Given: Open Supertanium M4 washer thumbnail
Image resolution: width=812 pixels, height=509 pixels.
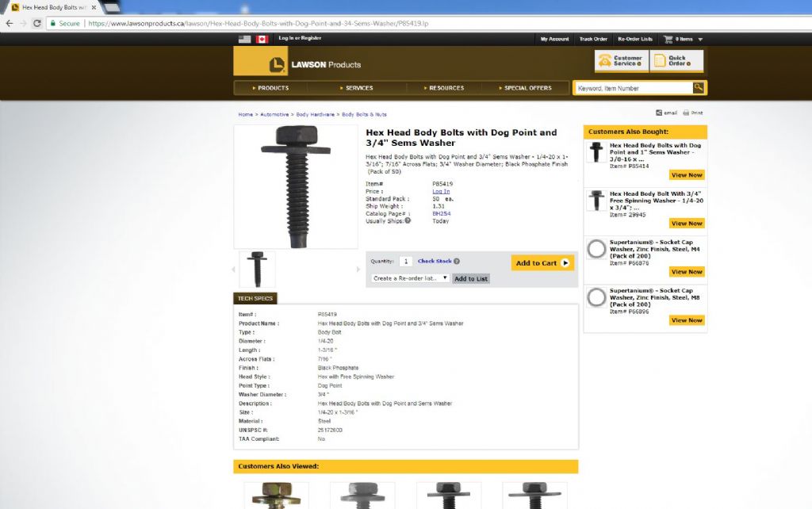Looking at the screenshot, I should (x=596, y=249).
